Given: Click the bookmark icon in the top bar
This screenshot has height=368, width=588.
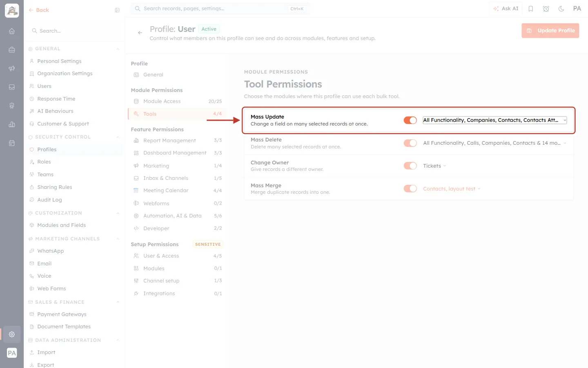Looking at the screenshot, I should pos(531,9).
